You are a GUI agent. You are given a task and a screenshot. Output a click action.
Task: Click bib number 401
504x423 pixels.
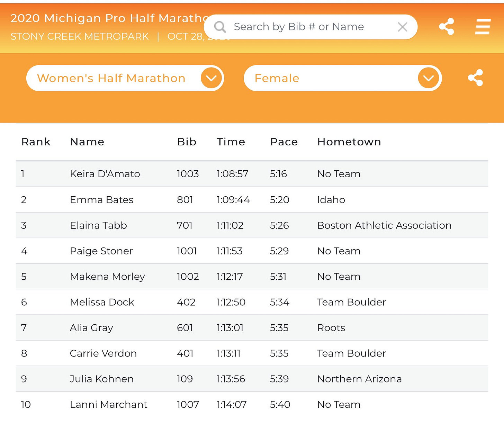[x=185, y=353]
